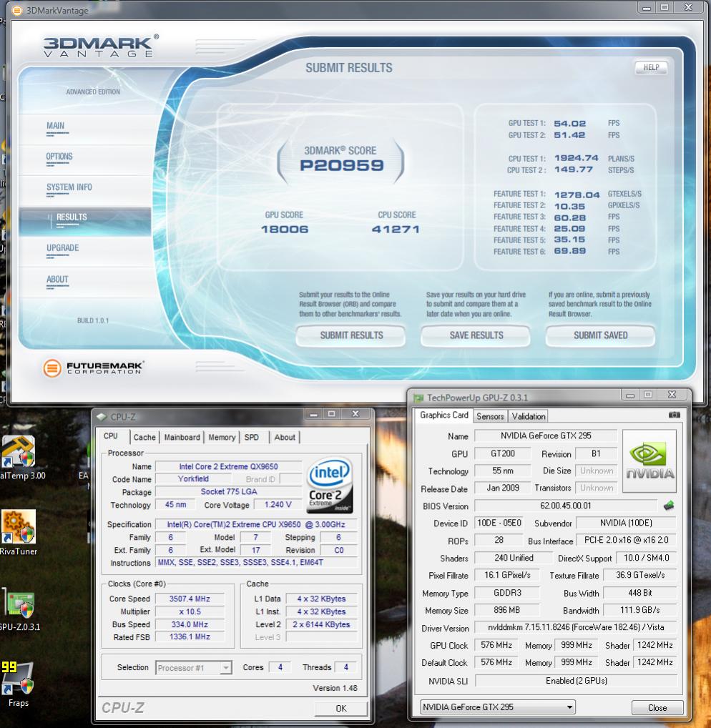Click the CPU name Intel Core 2 Extreme QX9650
Image resolution: width=711 pixels, height=728 pixels.
point(228,466)
